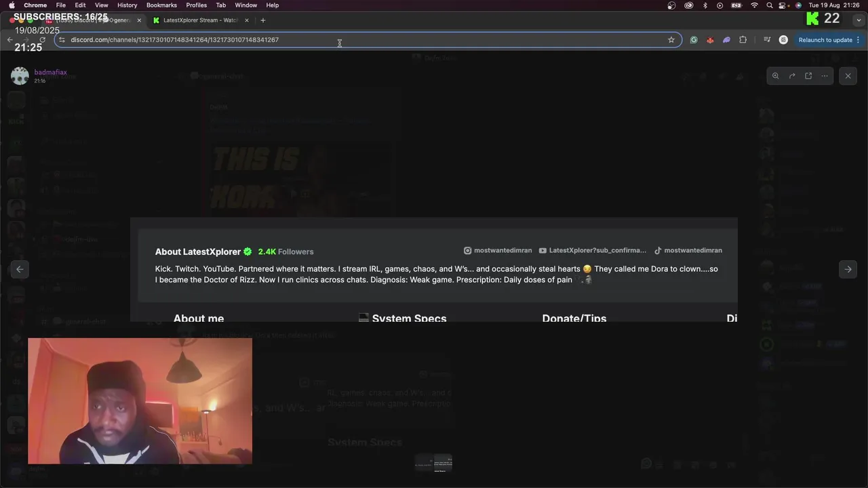Open the View menu
The height and width of the screenshot is (488, 868).
click(102, 5)
